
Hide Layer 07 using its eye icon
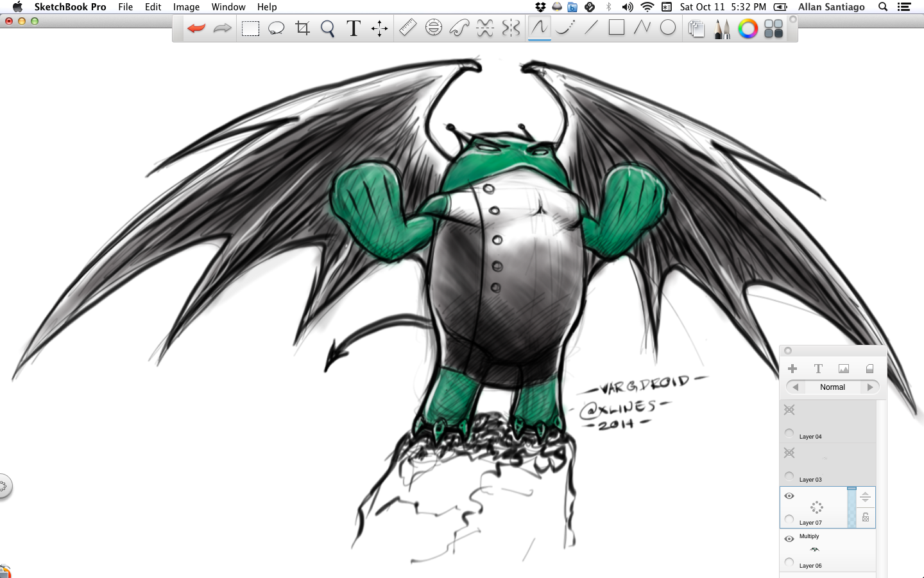click(789, 496)
